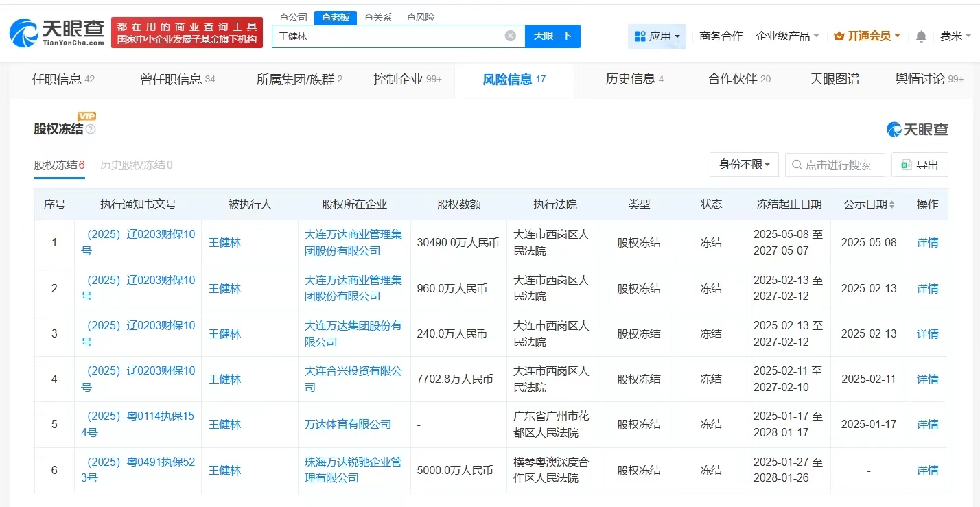Open the 商务合作 link
The height and width of the screenshot is (507, 980).
[721, 36]
